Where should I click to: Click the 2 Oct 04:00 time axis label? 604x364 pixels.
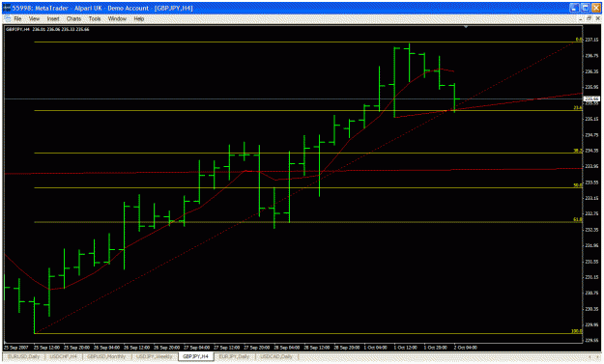pos(466,348)
